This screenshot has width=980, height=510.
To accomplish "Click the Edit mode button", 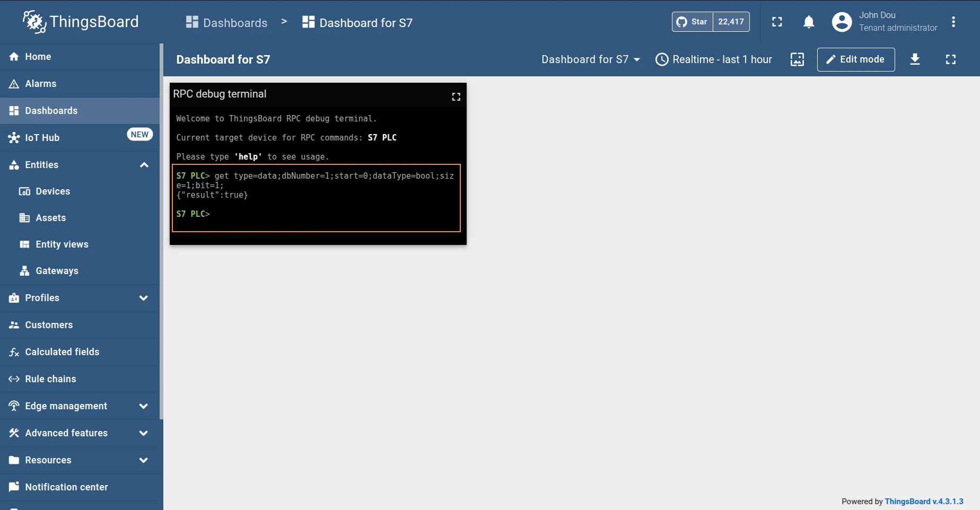I will point(856,59).
